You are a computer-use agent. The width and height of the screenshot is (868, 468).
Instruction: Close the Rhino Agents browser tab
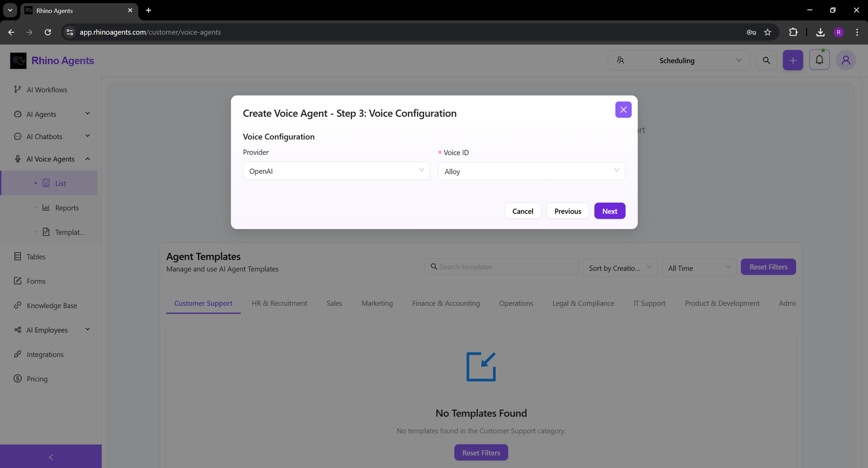130,10
